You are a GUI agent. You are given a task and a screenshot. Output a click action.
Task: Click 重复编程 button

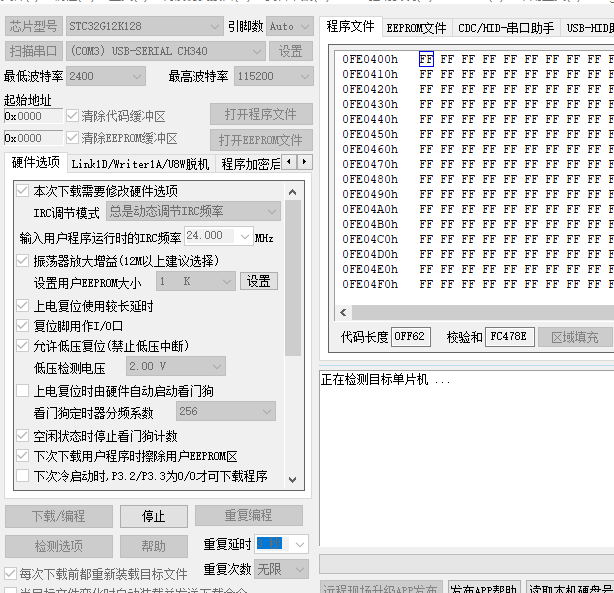pos(249,515)
